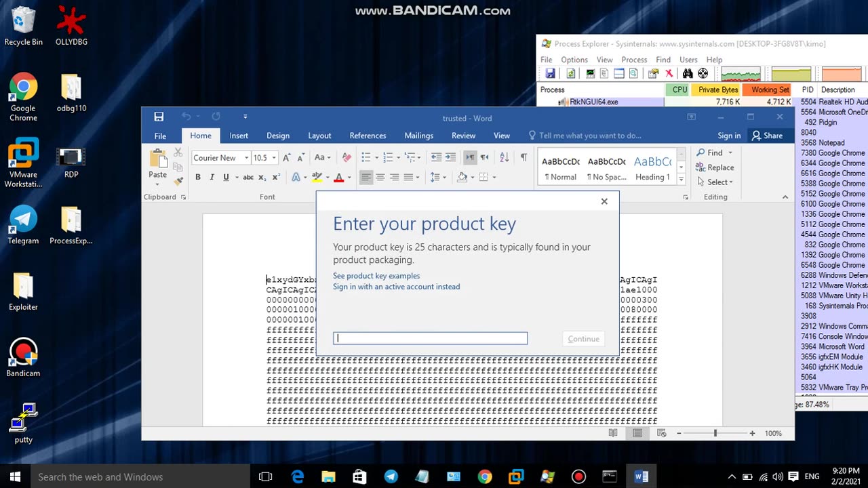This screenshot has height=488, width=868.
Task: Click the Sign in link in Word
Action: pyautogui.click(x=729, y=136)
